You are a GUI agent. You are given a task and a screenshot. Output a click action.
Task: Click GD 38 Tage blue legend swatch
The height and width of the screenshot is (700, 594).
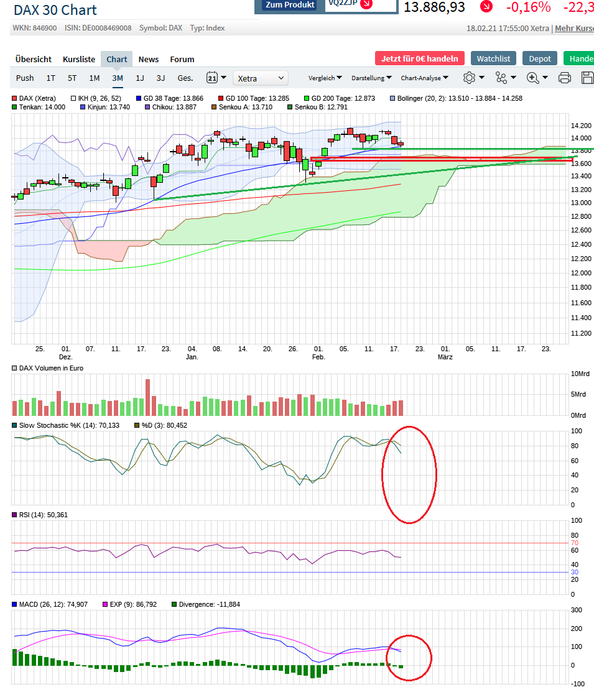pos(139,98)
